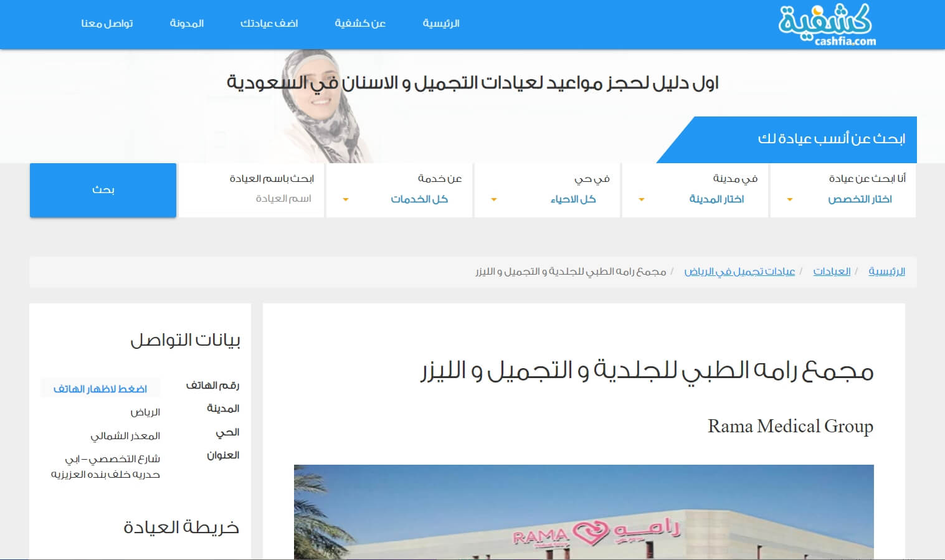Expand the كل الخدمات services dropdown
945x560 pixels.
click(x=399, y=199)
